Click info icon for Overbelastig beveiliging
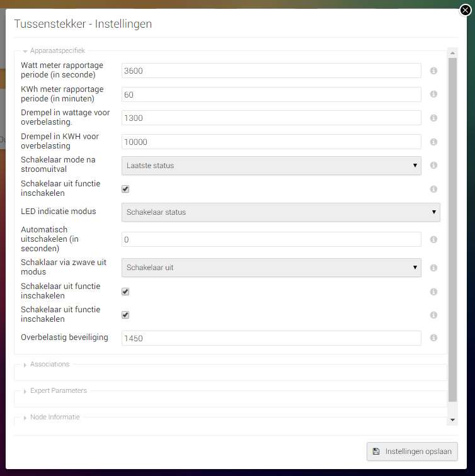This screenshot has width=475, height=476. tap(433, 338)
